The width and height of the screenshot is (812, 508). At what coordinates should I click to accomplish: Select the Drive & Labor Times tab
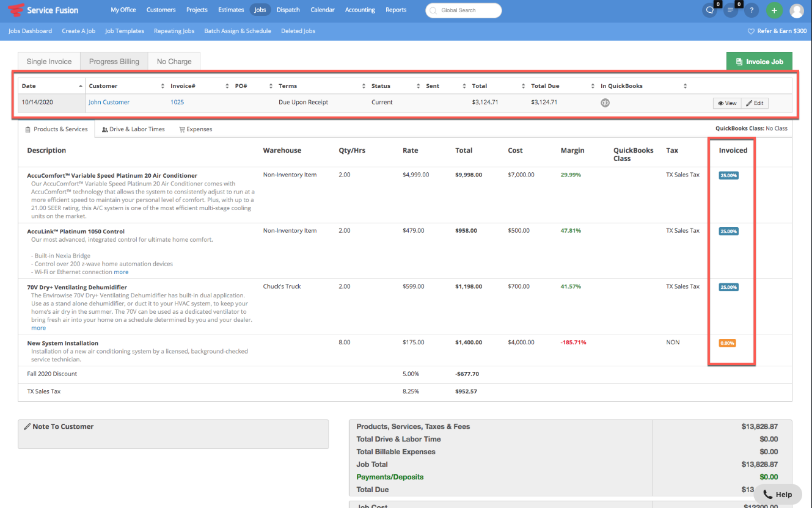click(x=133, y=129)
